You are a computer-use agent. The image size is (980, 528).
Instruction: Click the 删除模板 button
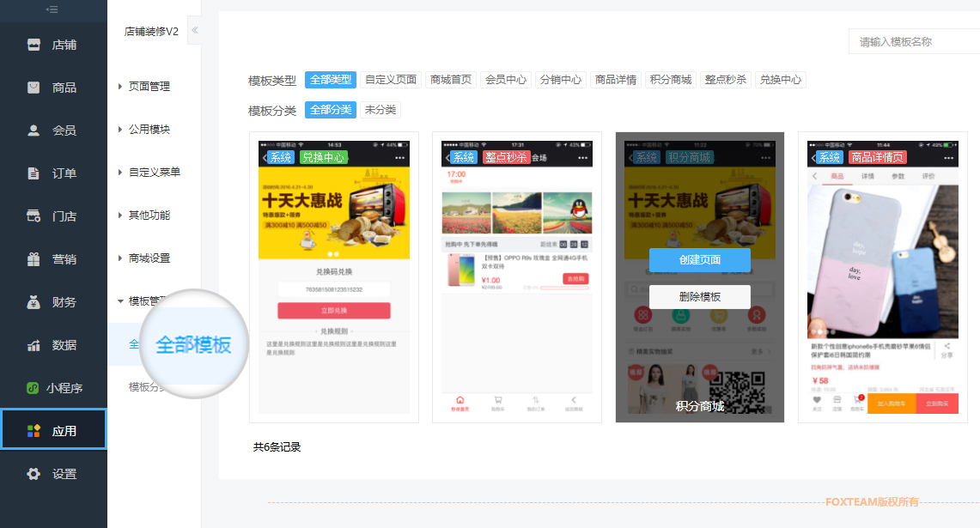699,297
